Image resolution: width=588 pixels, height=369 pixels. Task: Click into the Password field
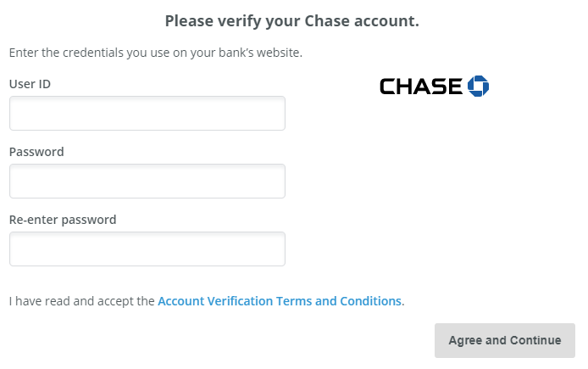pos(147,182)
